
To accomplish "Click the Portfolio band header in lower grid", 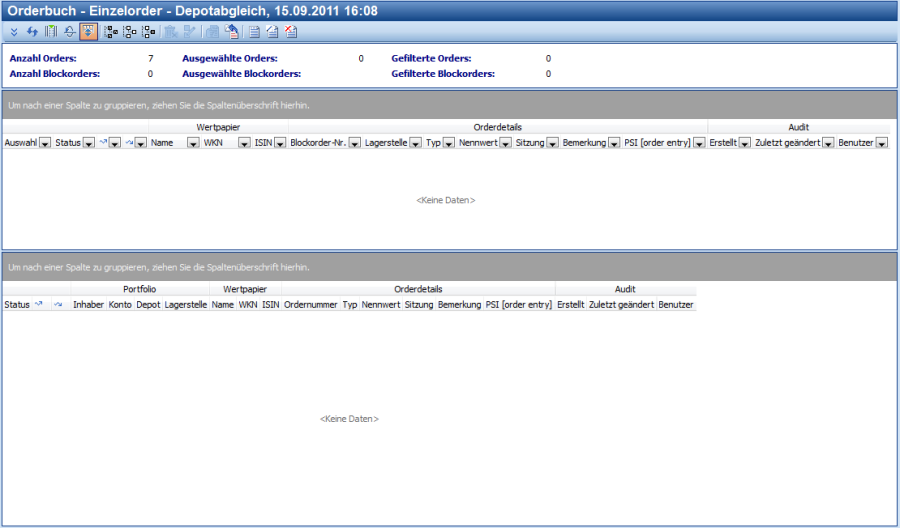I will pos(139,289).
